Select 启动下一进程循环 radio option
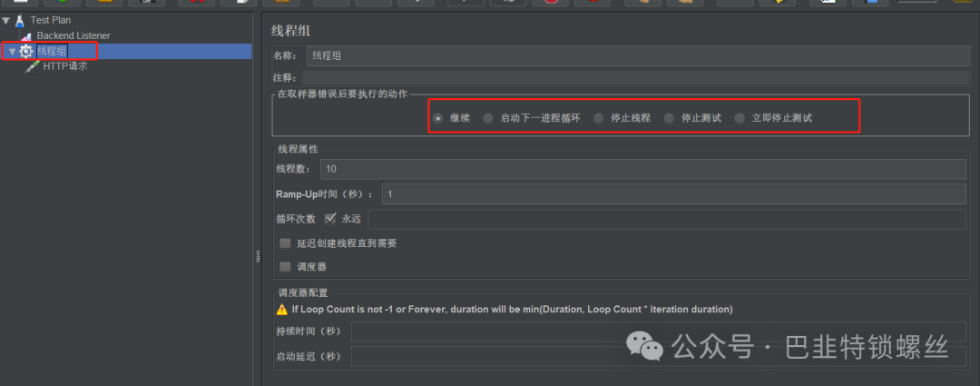 488,117
